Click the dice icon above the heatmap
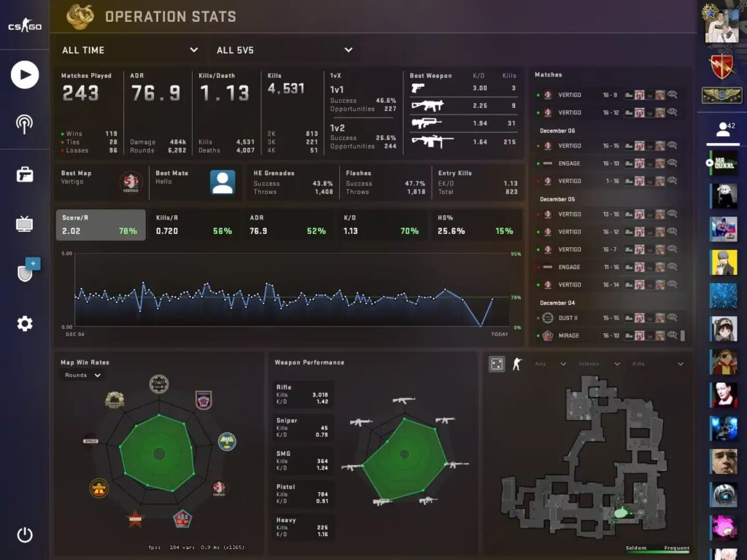Screen dimensions: 747x560 pos(497,364)
